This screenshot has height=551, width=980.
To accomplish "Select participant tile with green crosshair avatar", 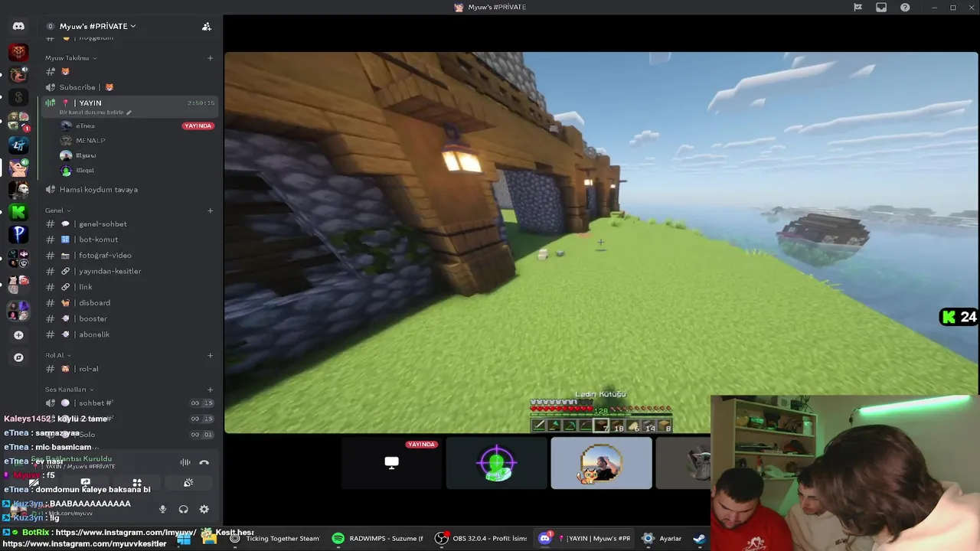I will tap(496, 463).
